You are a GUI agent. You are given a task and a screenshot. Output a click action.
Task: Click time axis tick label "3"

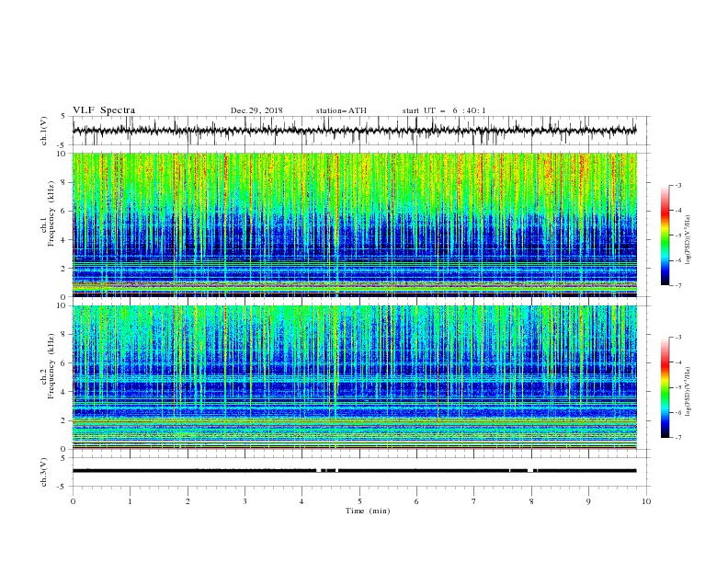tap(245, 501)
